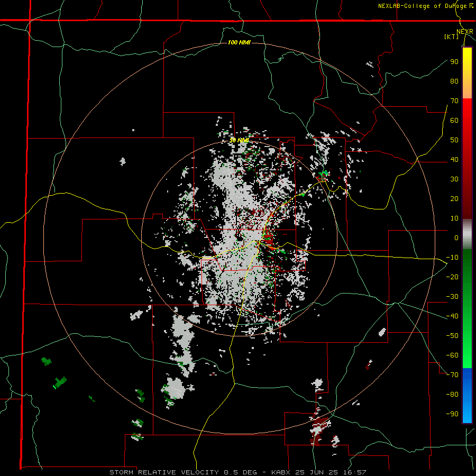Click the positive 20 knots scale value

(454, 198)
